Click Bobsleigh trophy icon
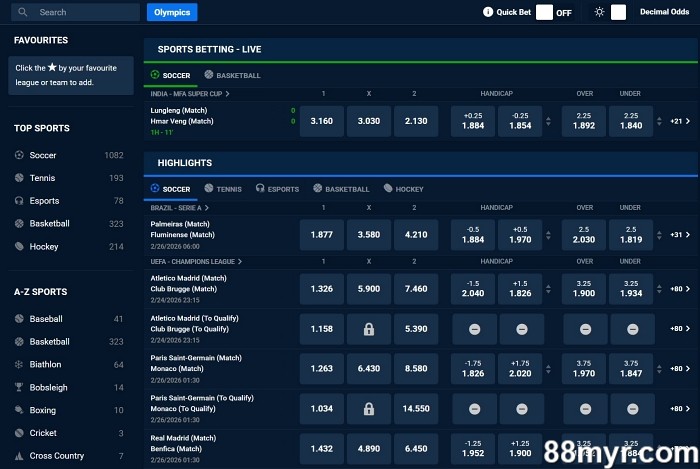The image size is (700, 469). pyautogui.click(x=19, y=387)
